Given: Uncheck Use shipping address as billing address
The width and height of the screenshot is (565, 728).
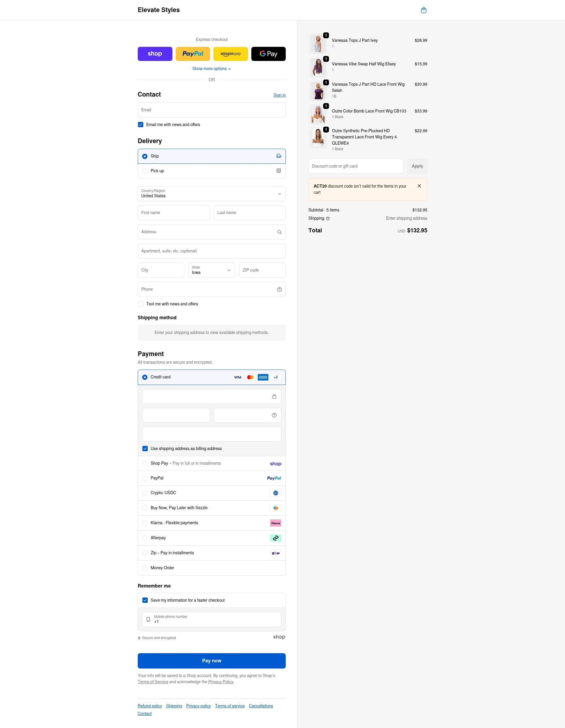Looking at the screenshot, I should (x=145, y=448).
